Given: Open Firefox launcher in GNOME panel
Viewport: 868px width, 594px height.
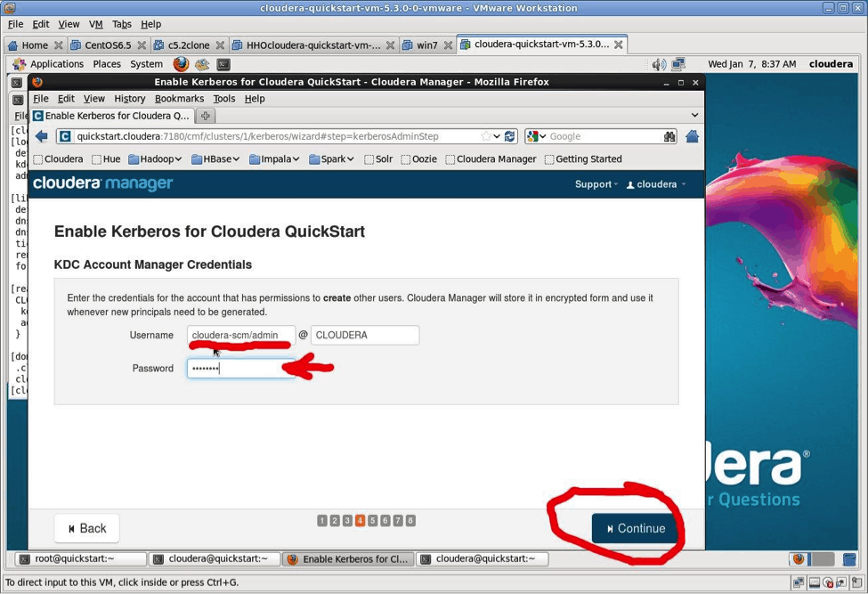Looking at the screenshot, I should 181,64.
